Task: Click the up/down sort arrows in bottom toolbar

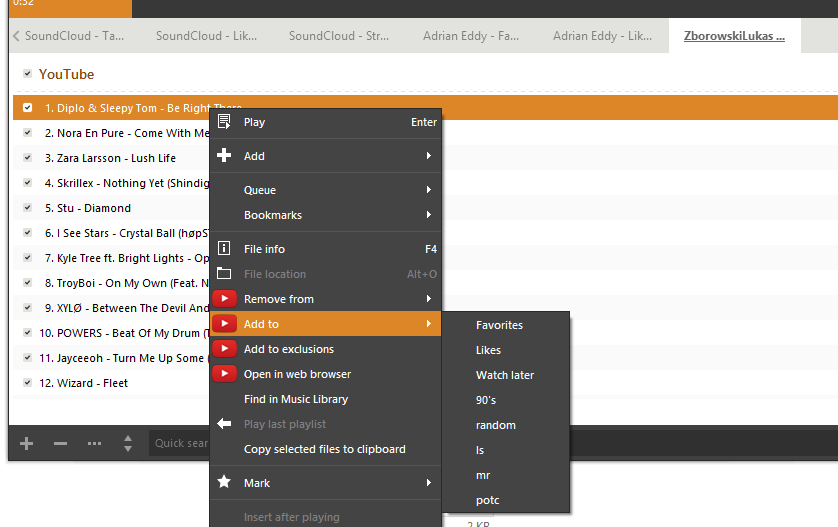Action: pyautogui.click(x=128, y=443)
